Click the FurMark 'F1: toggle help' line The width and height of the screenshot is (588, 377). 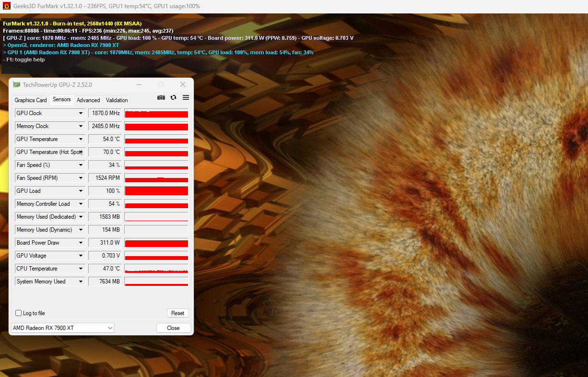point(24,59)
